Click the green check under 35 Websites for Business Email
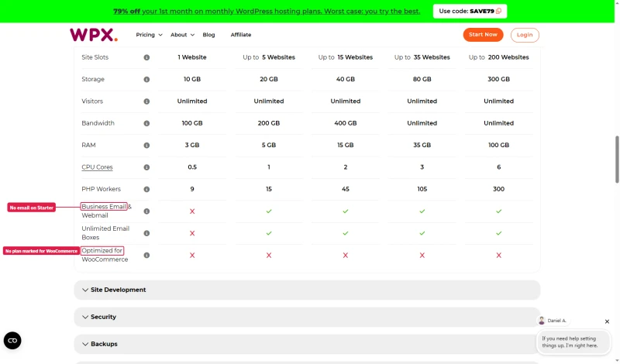The width and height of the screenshot is (620, 364). point(422,211)
